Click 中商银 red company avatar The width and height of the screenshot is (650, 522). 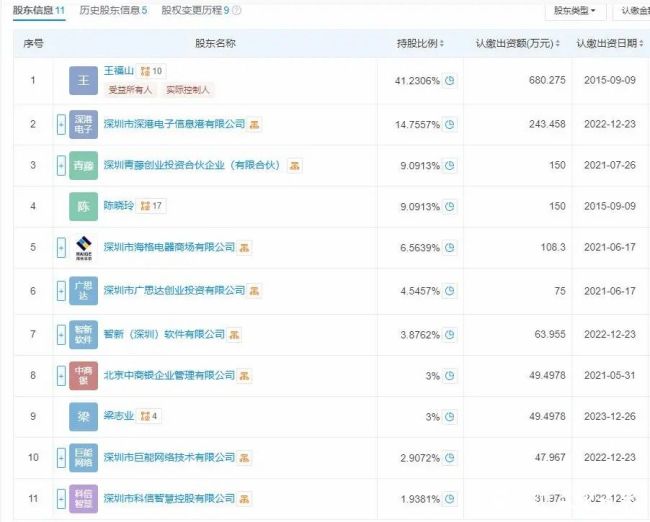tap(83, 376)
